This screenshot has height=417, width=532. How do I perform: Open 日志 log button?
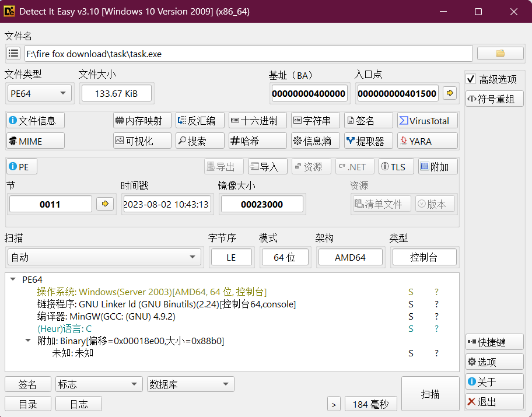point(79,404)
